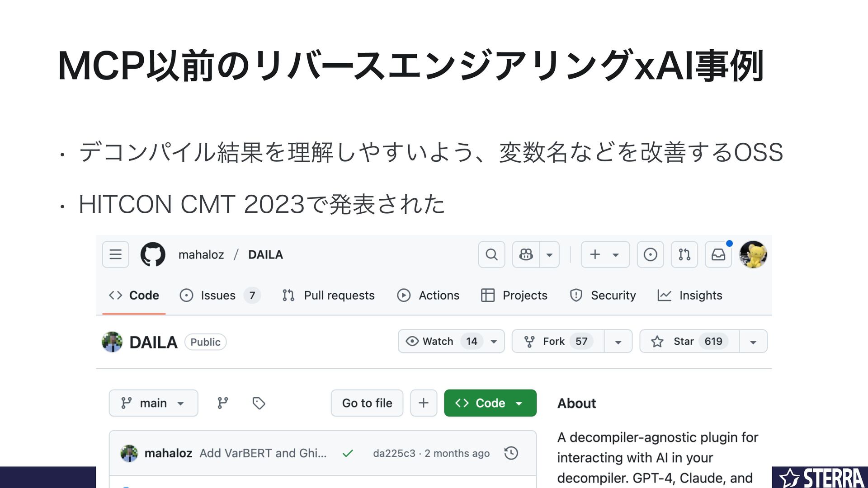View tags via the tag icon
The width and height of the screenshot is (868, 488).
point(259,403)
